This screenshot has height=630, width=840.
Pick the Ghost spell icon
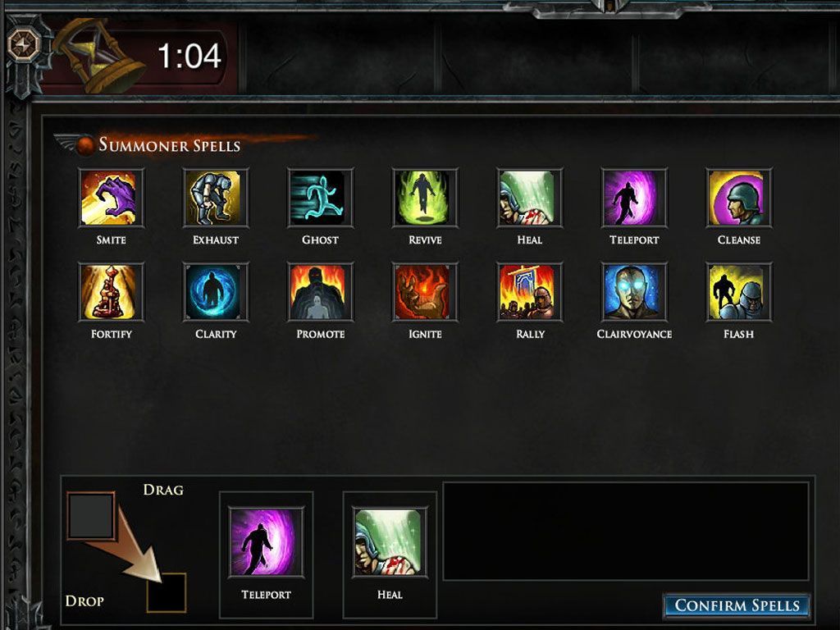coord(321,198)
